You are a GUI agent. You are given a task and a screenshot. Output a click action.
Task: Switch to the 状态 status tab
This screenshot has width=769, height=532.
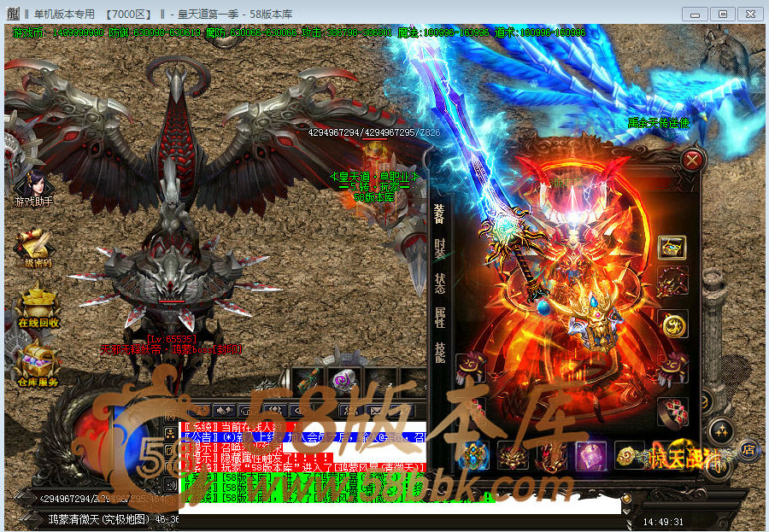pos(439,283)
